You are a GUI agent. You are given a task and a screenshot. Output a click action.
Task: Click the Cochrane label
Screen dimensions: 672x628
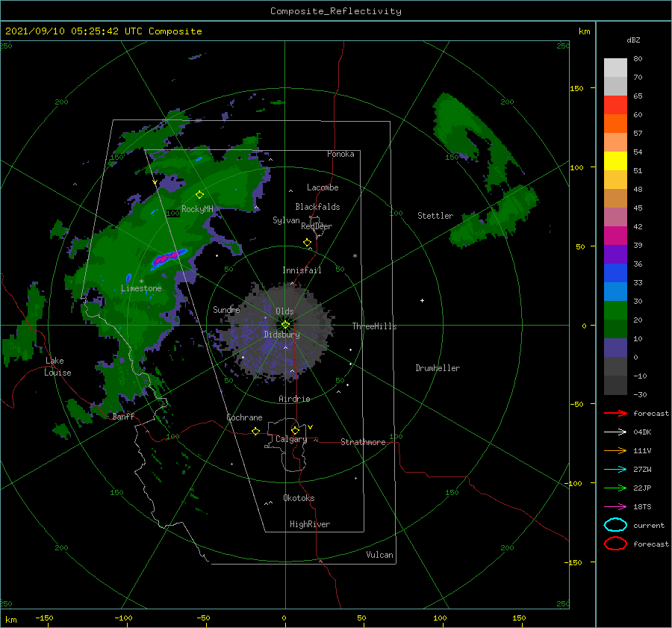pyautogui.click(x=244, y=417)
